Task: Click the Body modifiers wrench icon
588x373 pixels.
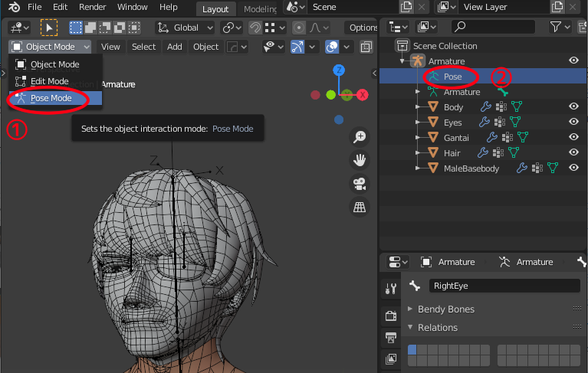Action: [485, 106]
